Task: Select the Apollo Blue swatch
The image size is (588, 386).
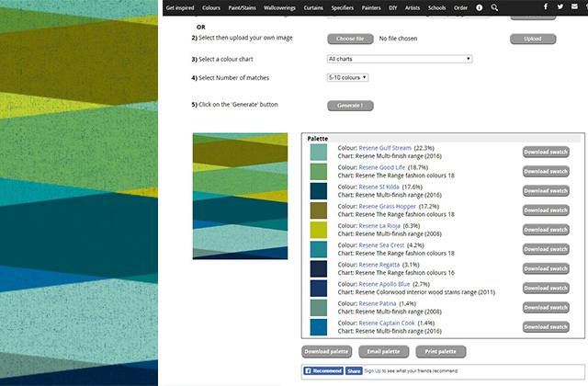Action: pyautogui.click(x=319, y=289)
